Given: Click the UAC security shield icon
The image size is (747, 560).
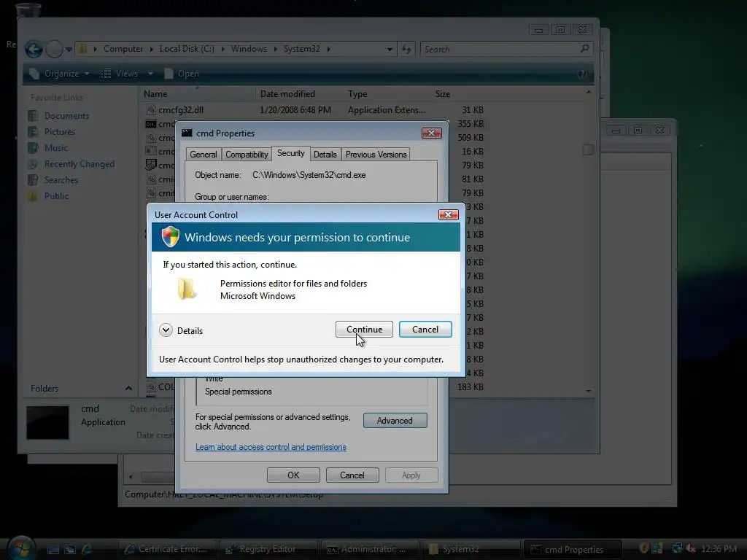Looking at the screenshot, I should (x=170, y=237).
